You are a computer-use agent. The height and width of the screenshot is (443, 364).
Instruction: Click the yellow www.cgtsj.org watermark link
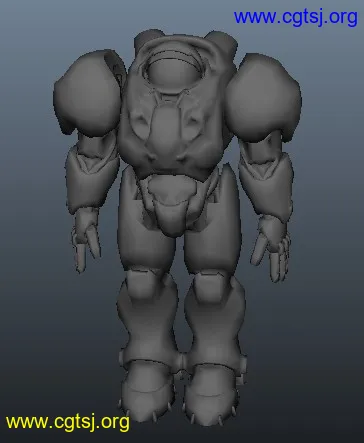point(68,422)
